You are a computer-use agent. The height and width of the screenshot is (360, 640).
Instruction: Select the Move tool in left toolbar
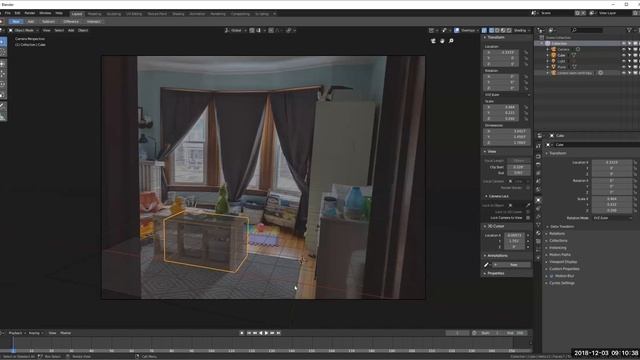2,64
